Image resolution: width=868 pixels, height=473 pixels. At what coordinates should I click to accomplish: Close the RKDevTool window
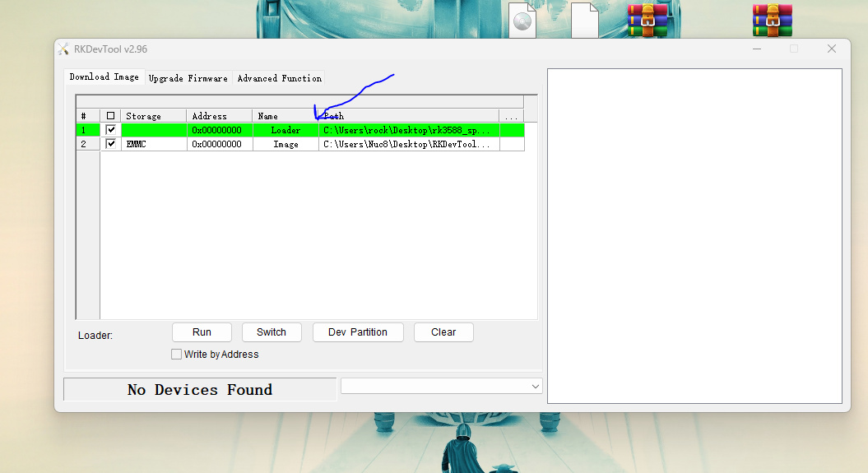[x=832, y=49]
